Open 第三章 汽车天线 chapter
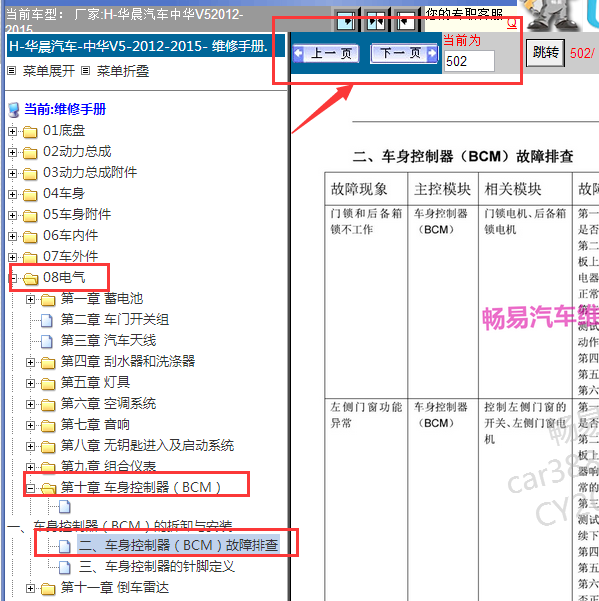 108,340
